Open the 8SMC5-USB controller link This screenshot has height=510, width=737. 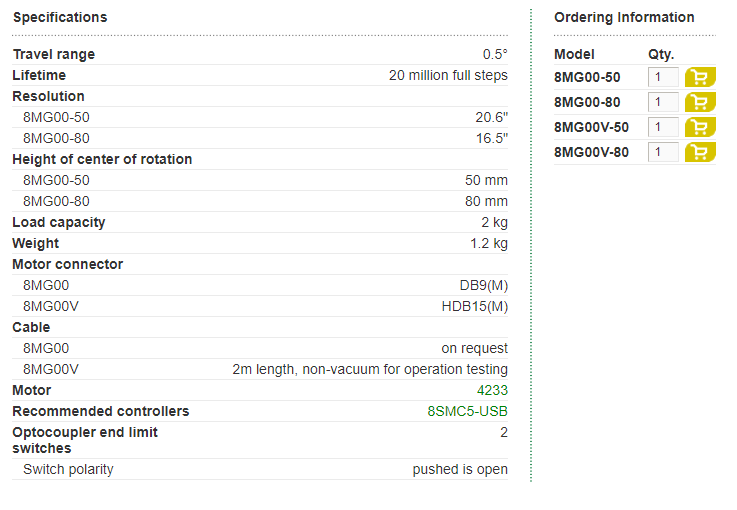[467, 411]
